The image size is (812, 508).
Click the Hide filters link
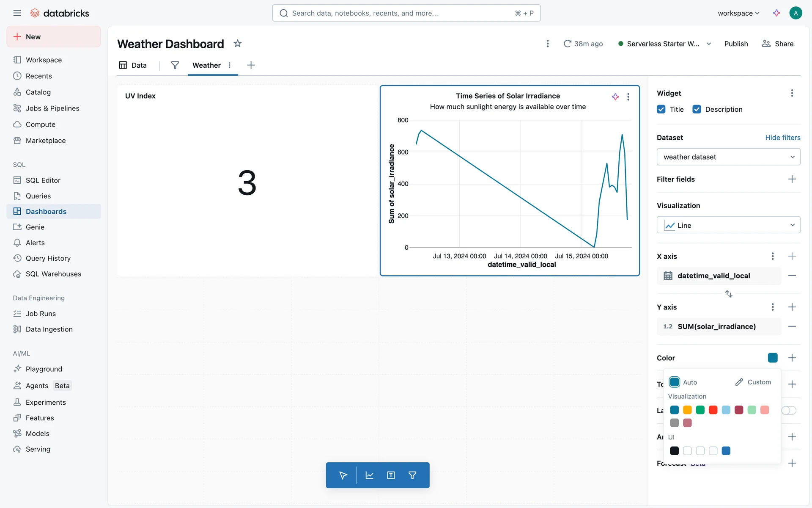pyautogui.click(x=782, y=138)
